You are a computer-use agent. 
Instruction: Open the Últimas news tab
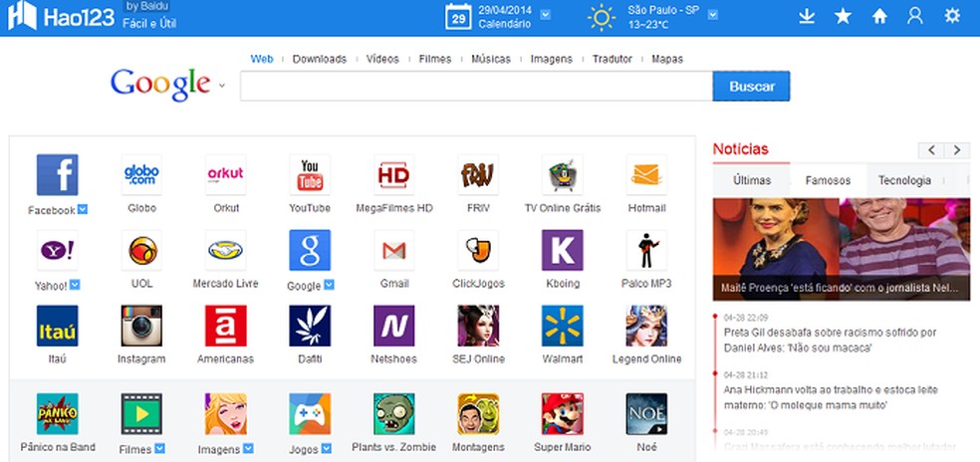tap(752, 180)
